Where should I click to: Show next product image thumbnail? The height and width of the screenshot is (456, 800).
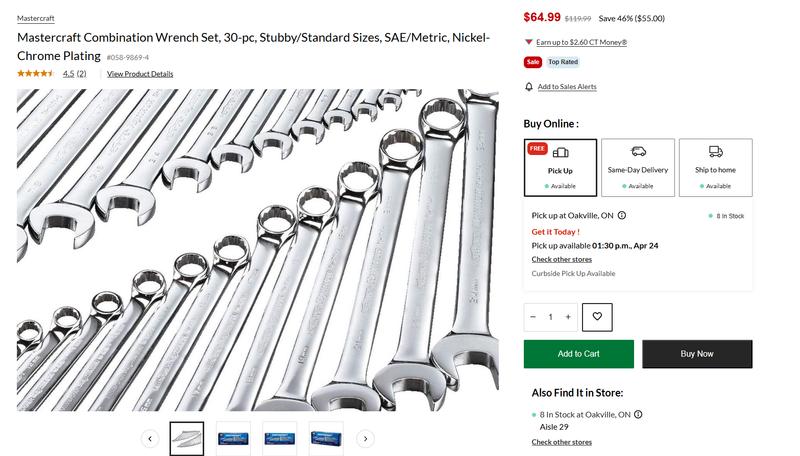click(365, 438)
